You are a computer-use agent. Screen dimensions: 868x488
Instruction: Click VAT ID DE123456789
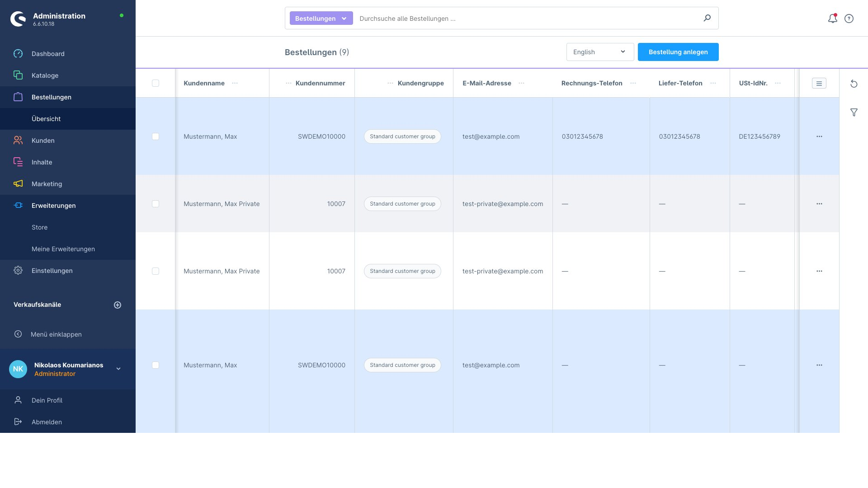(x=759, y=136)
